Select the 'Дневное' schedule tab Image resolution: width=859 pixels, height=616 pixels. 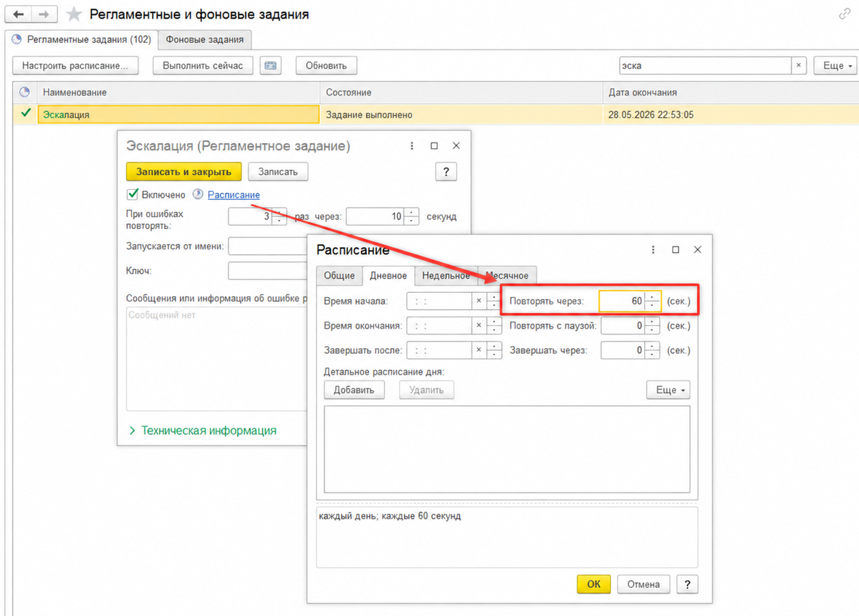click(x=388, y=276)
